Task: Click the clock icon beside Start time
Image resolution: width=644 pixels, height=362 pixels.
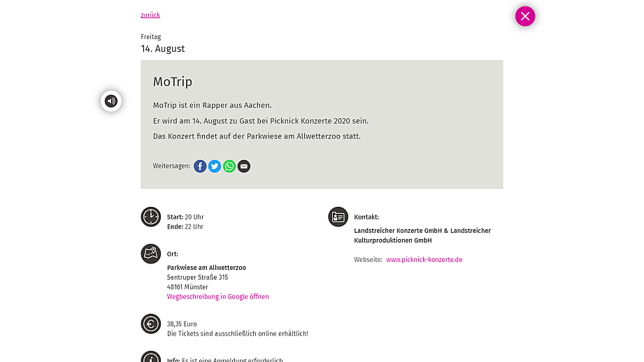Action: [x=151, y=217]
